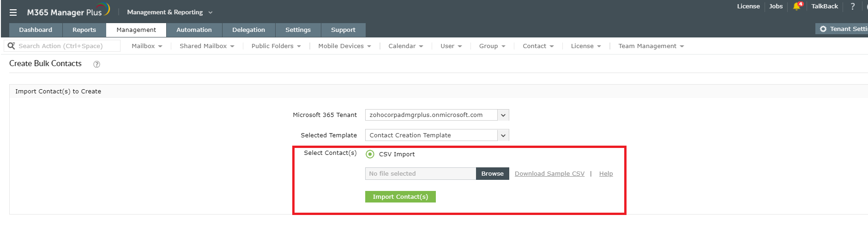Select the CSV Import radio button
The height and width of the screenshot is (227, 868).
(x=370, y=154)
